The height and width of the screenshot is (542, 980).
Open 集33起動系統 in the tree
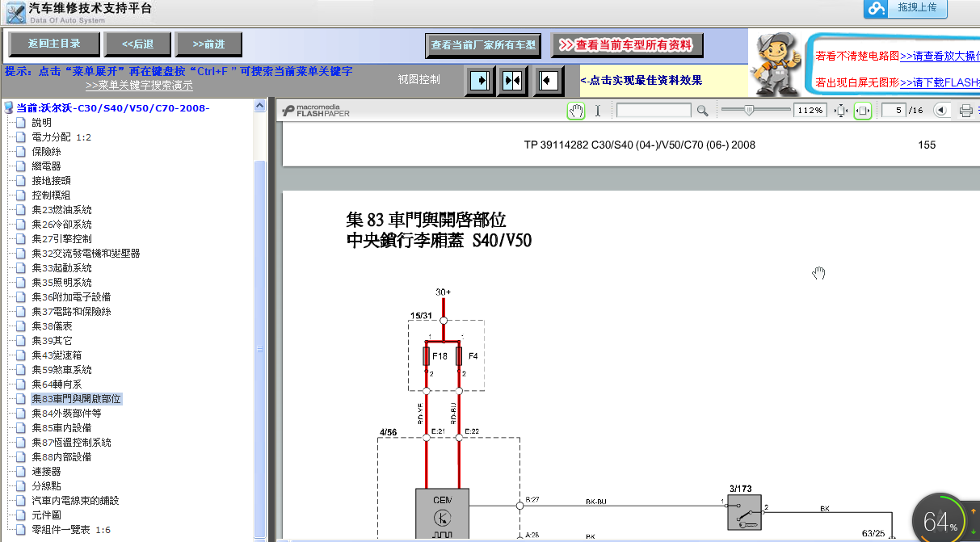(61, 268)
